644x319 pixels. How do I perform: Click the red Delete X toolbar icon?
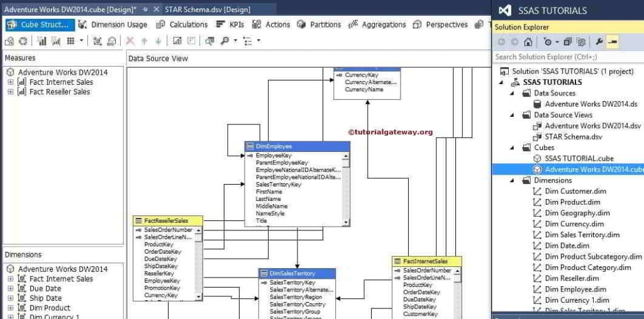tap(130, 41)
